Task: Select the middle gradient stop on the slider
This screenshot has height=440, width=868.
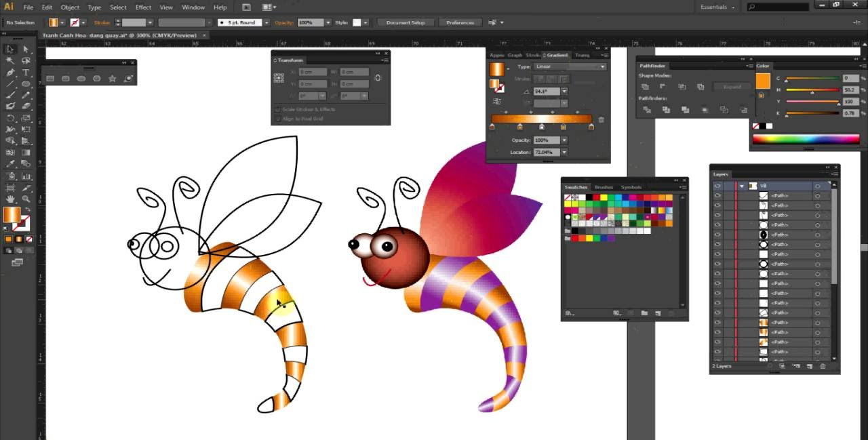Action: coord(541,126)
